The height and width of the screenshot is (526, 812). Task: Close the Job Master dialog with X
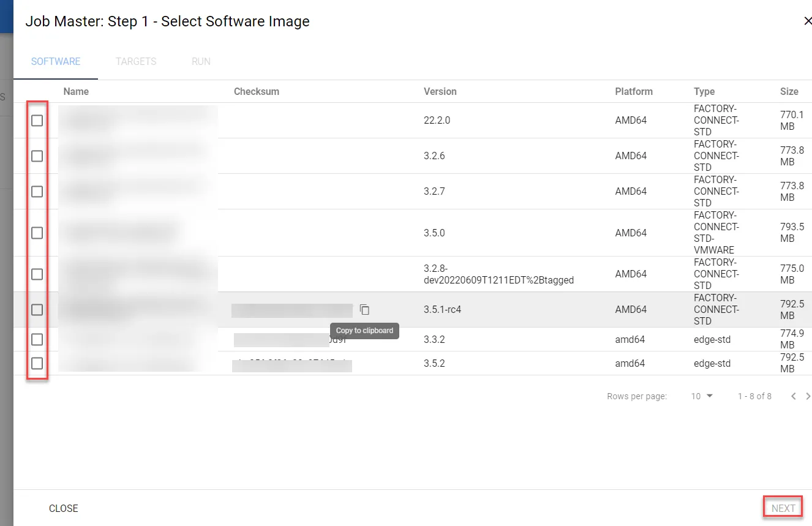click(807, 21)
